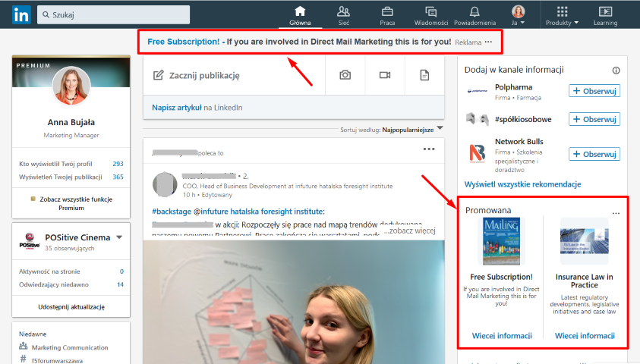This screenshot has width=640, height=364.
Task: Open Wyświetl wszystkie rekomendacje link
Action: click(x=522, y=184)
